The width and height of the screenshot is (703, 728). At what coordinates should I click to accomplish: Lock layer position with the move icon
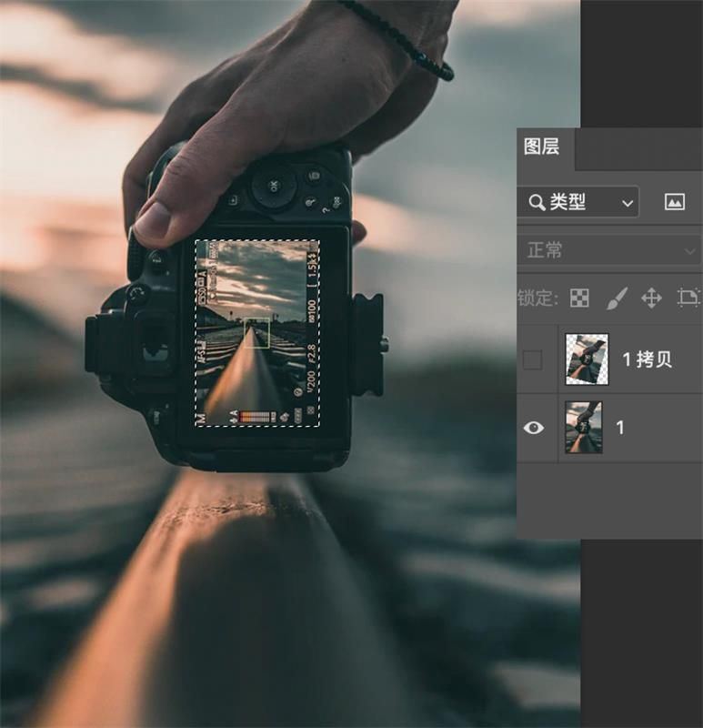coord(651,298)
